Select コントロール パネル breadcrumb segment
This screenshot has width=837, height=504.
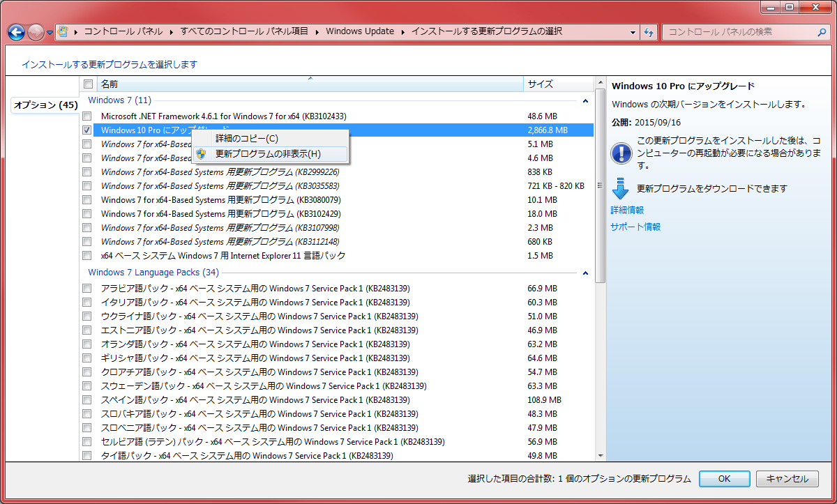(x=123, y=31)
